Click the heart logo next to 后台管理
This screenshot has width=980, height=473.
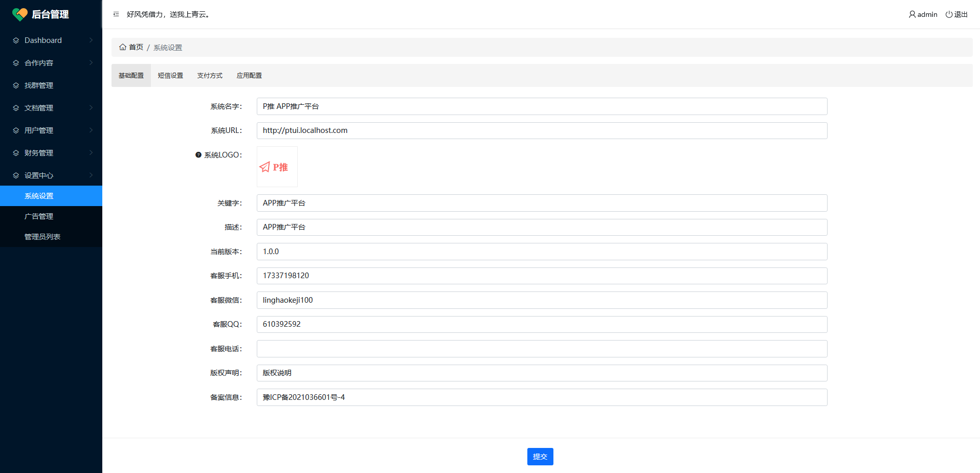(x=20, y=14)
